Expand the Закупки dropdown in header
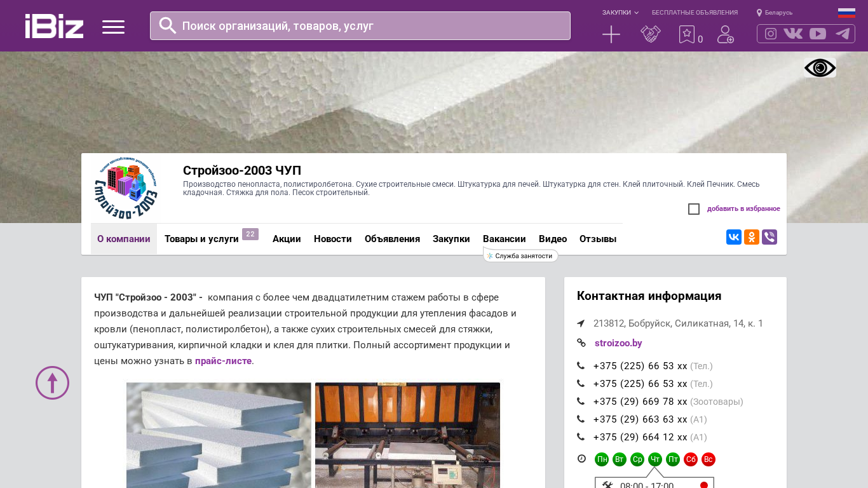 620,13
